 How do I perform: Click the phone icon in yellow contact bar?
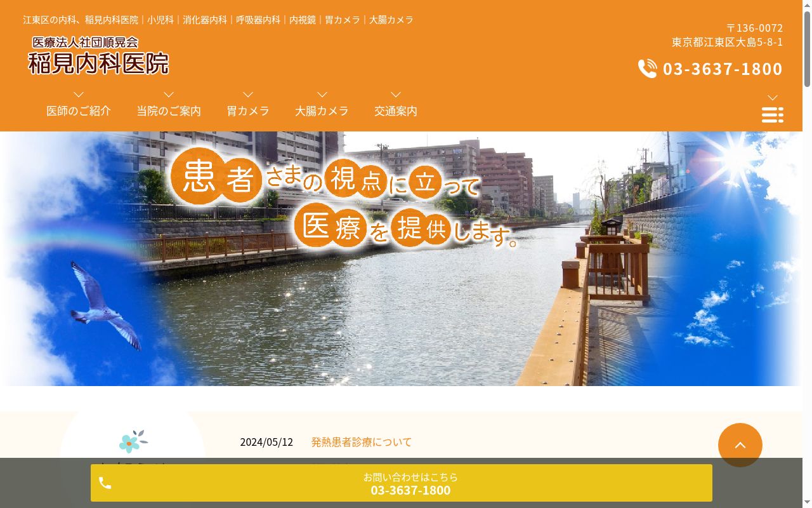(x=105, y=483)
